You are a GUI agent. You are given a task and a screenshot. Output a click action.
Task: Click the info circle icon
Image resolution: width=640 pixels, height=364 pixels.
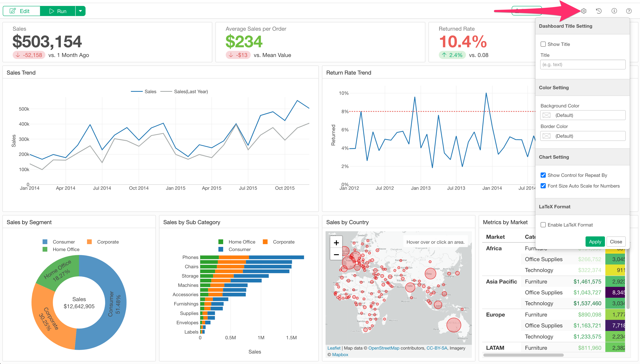point(614,11)
